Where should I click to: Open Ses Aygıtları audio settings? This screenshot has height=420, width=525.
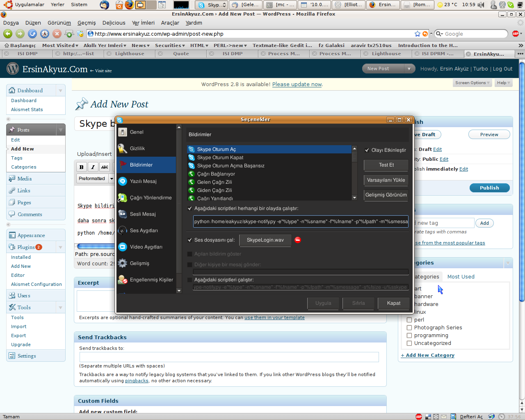tap(146, 231)
